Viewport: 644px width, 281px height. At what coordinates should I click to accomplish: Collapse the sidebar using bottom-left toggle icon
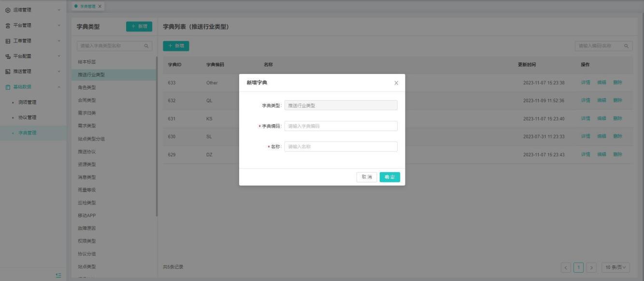[x=58, y=275]
